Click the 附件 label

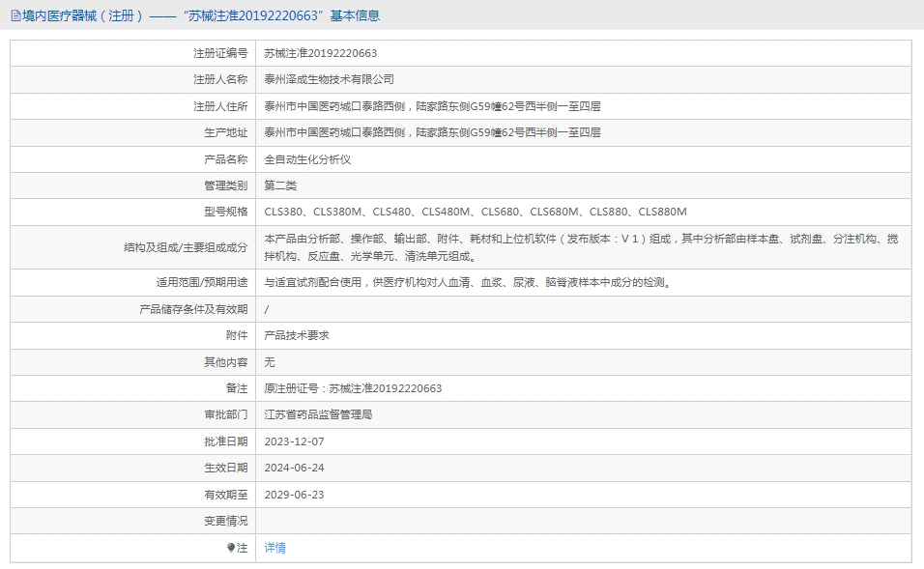(x=237, y=335)
